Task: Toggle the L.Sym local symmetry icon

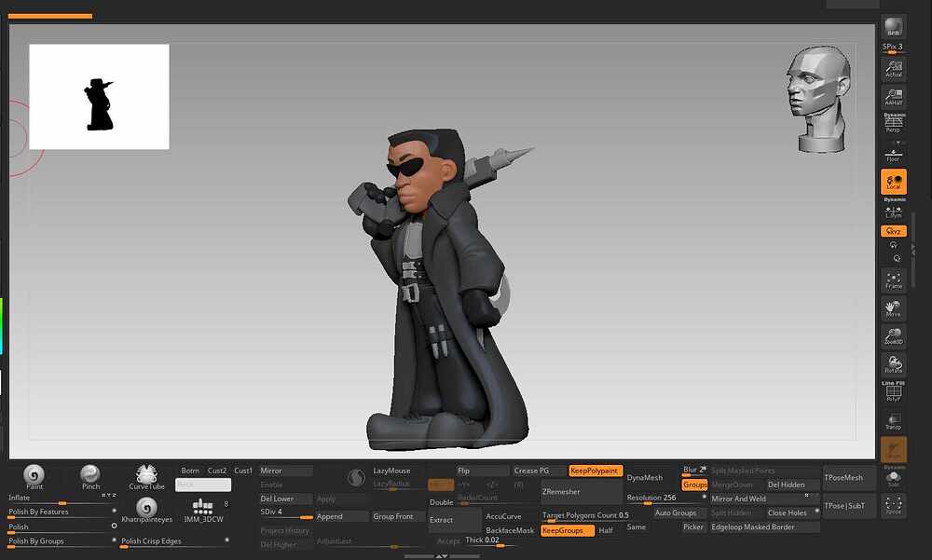Action: point(894,211)
